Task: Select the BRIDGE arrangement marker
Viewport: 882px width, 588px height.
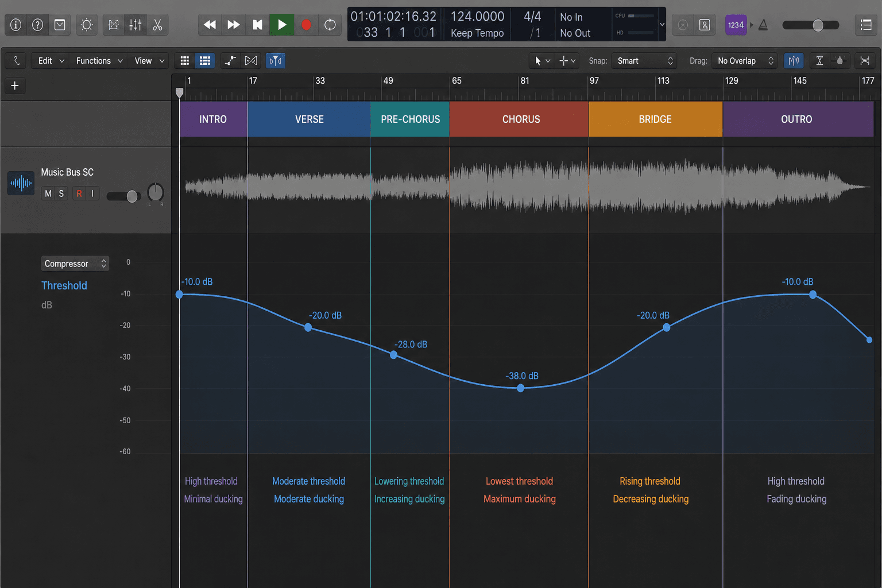Action: (x=655, y=119)
